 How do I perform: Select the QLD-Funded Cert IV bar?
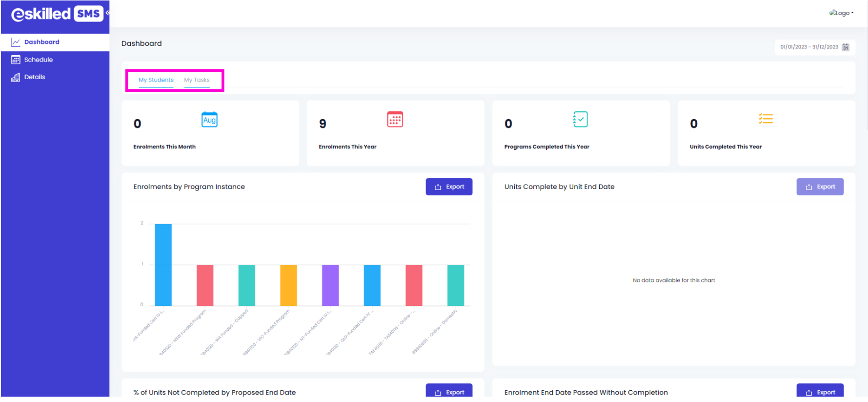[x=372, y=285]
